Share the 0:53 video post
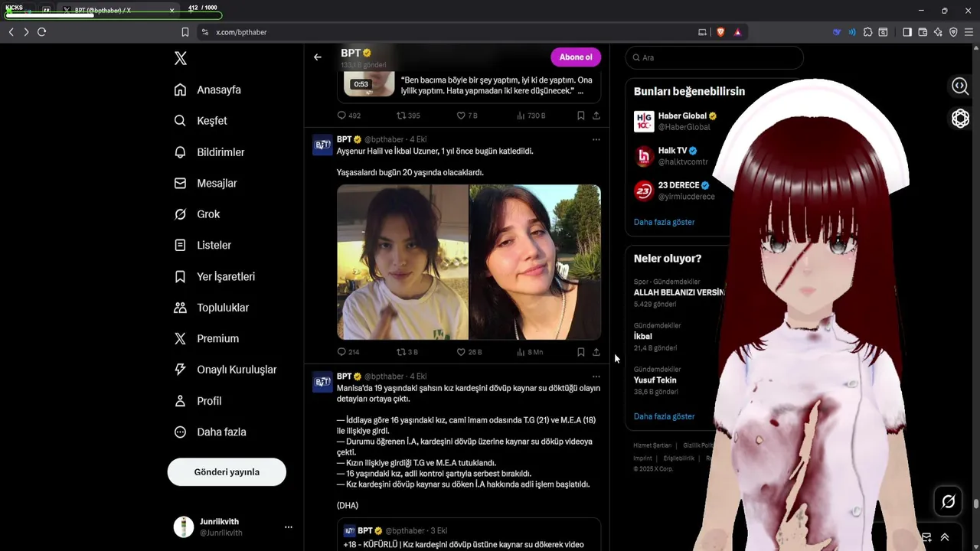This screenshot has width=980, height=551. coord(596,116)
